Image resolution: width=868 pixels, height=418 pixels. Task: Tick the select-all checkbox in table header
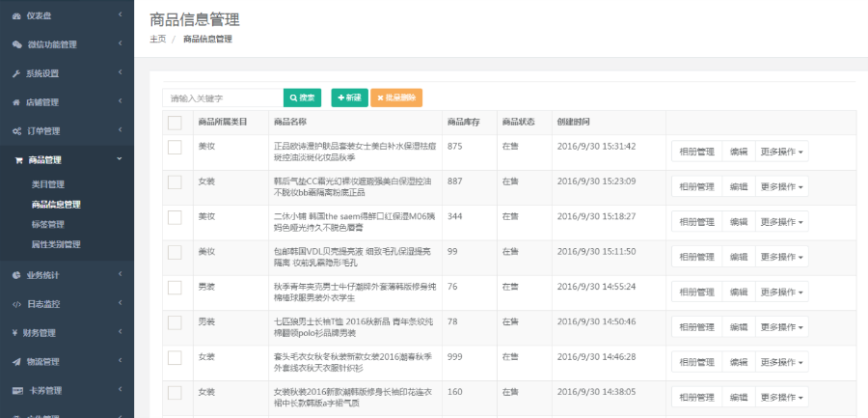point(175,123)
